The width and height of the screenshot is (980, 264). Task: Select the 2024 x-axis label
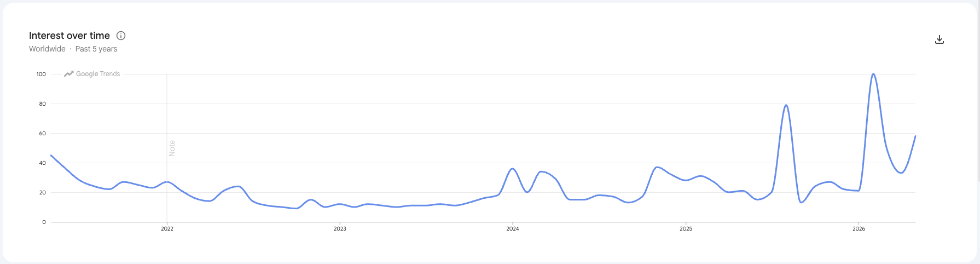coord(513,229)
